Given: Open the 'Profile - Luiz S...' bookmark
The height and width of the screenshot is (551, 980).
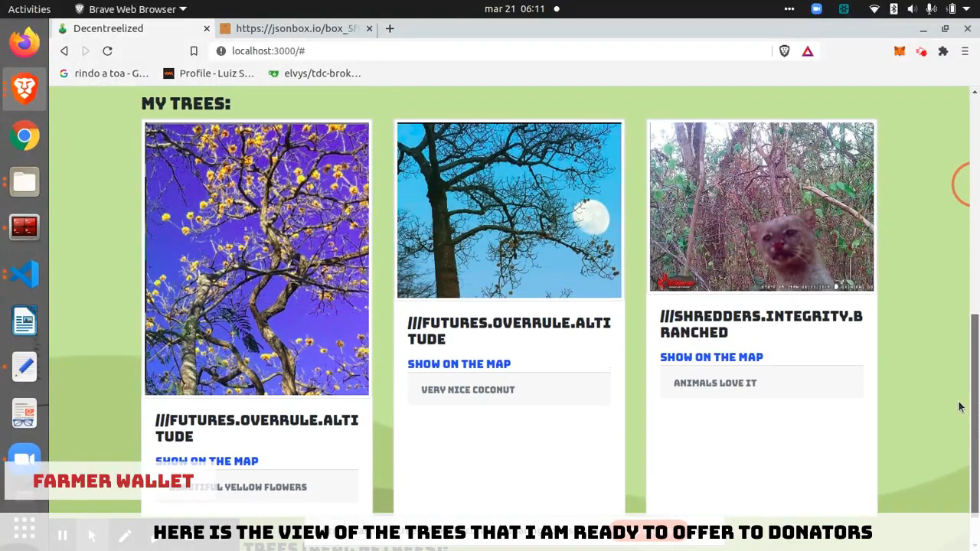Looking at the screenshot, I should [209, 73].
